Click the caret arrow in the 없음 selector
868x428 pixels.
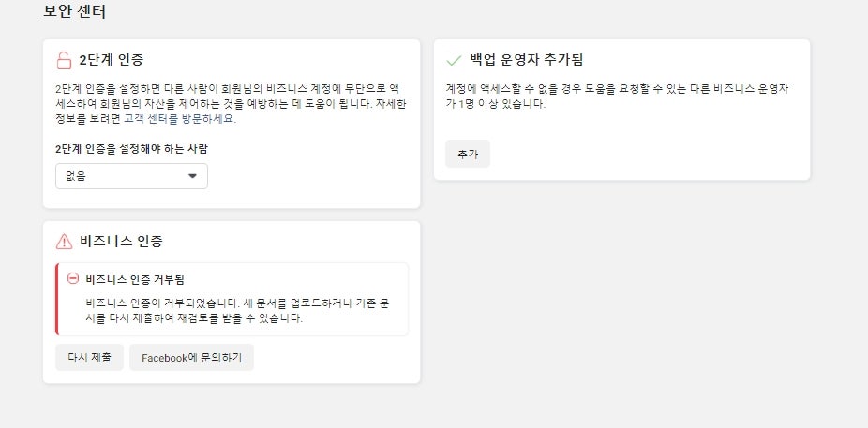tap(193, 176)
